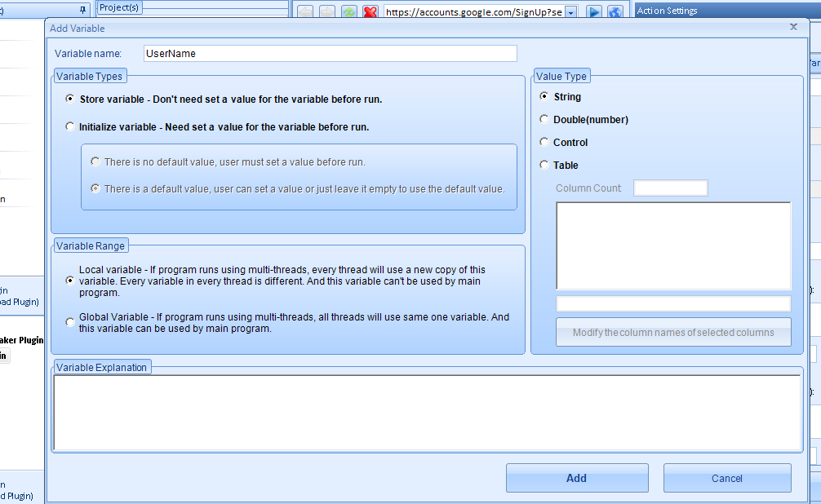Choose Double(number) as the value type
This screenshot has height=504, width=821.
pos(544,120)
